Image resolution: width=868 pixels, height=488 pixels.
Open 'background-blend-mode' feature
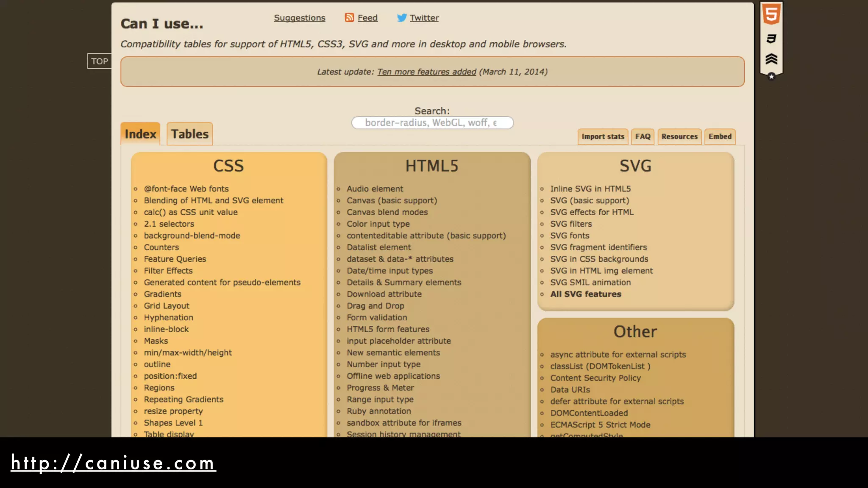point(192,236)
